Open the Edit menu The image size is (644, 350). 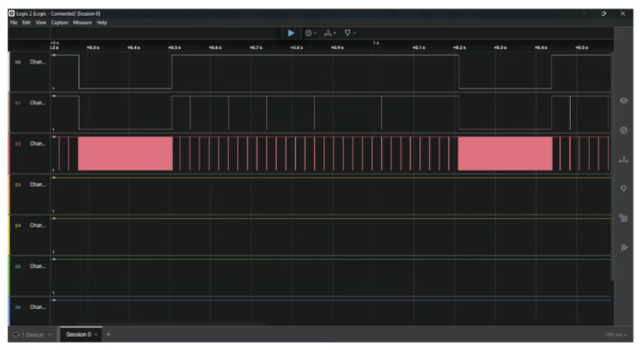point(26,23)
